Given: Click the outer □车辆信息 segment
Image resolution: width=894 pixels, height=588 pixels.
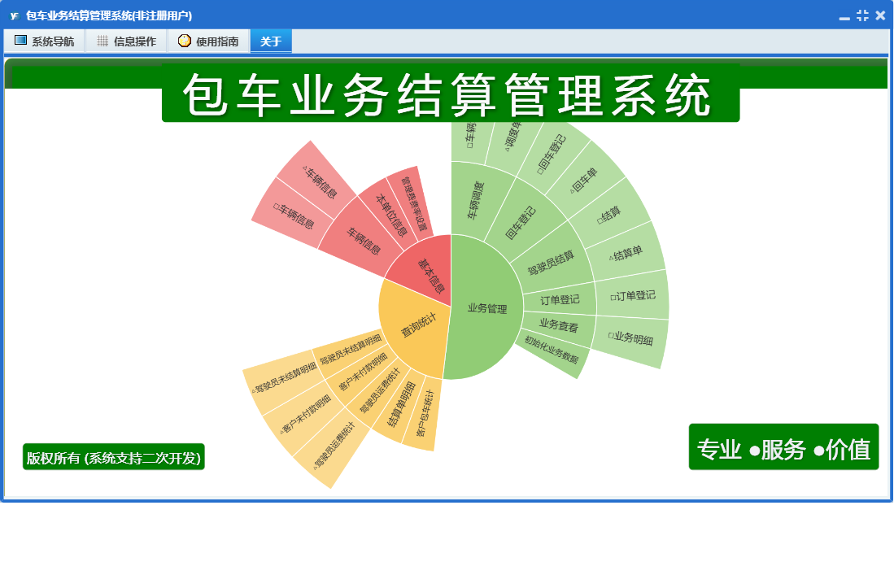Looking at the screenshot, I should click(x=294, y=216).
